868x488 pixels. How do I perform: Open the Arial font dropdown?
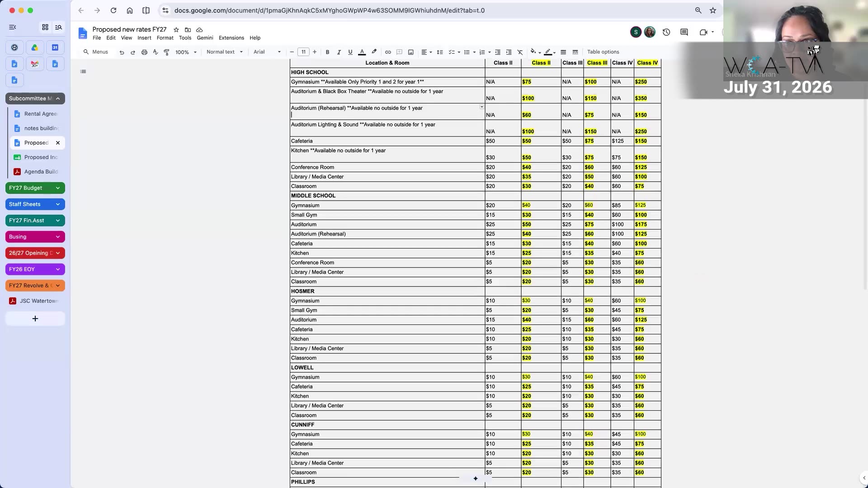point(267,52)
